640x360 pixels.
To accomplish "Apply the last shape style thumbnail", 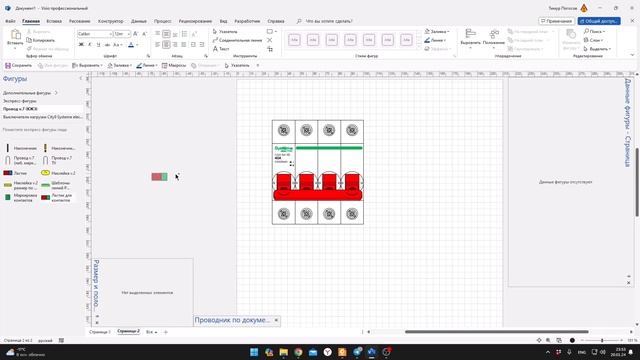I will (x=406, y=40).
